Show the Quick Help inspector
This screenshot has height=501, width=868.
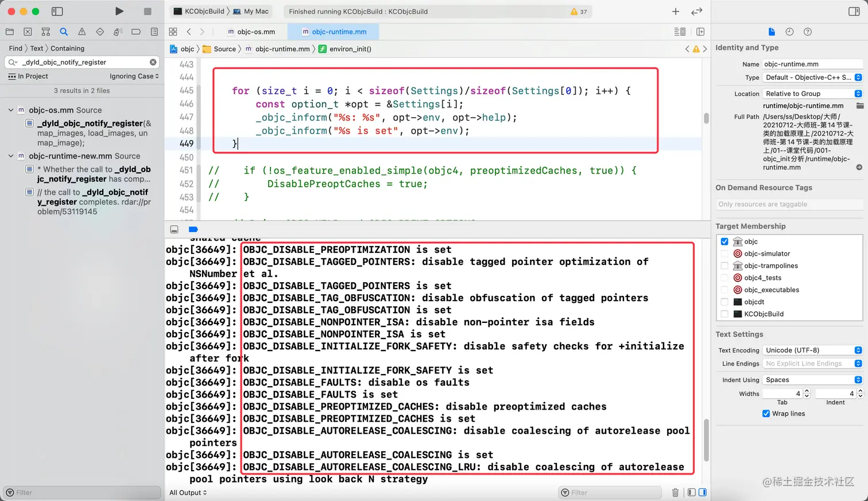tap(808, 32)
